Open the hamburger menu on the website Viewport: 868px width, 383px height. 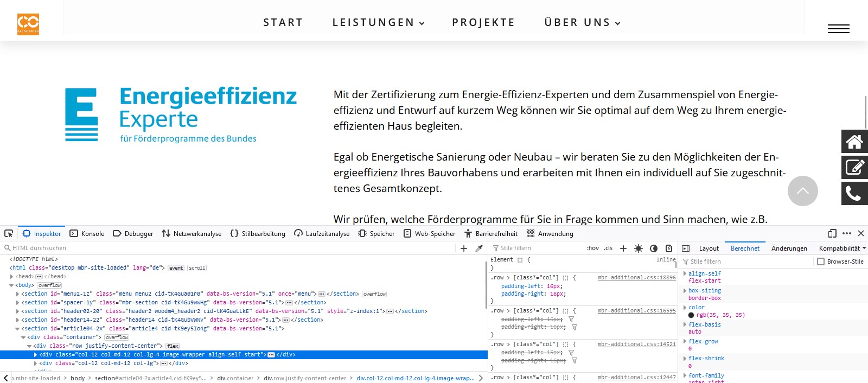click(x=838, y=29)
